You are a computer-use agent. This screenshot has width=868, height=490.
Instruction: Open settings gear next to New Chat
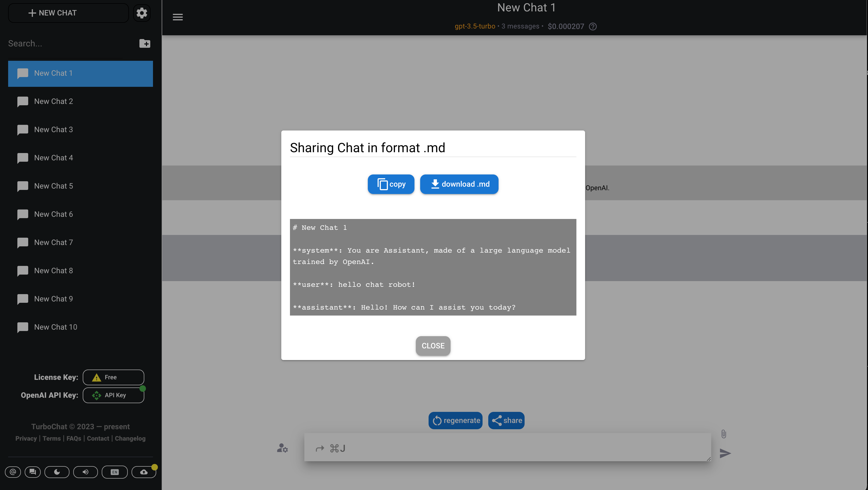[142, 13]
